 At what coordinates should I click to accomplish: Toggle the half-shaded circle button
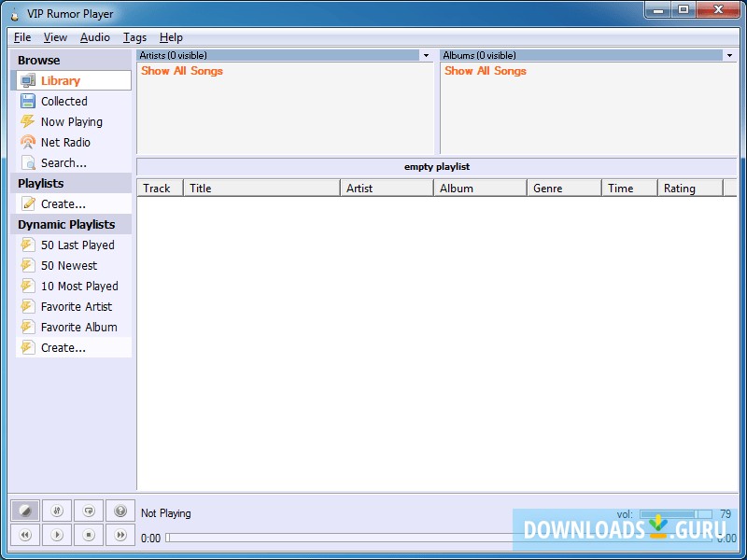pyautogui.click(x=25, y=511)
